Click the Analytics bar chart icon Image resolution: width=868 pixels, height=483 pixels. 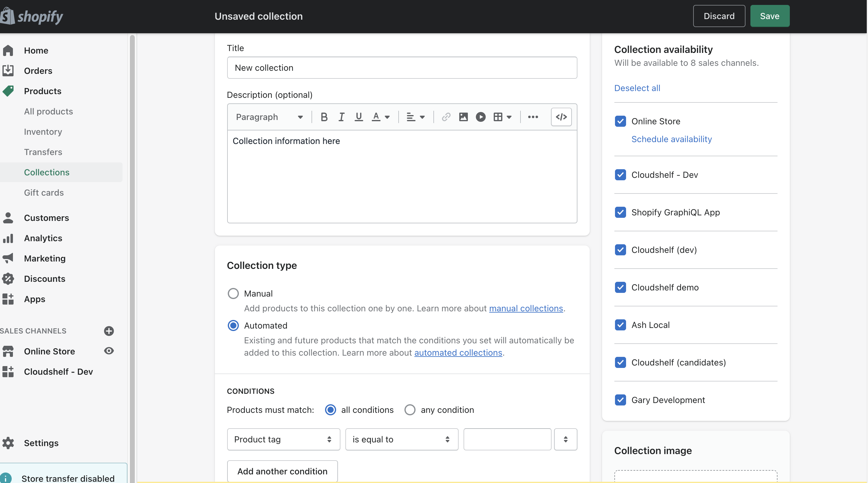pos(8,238)
